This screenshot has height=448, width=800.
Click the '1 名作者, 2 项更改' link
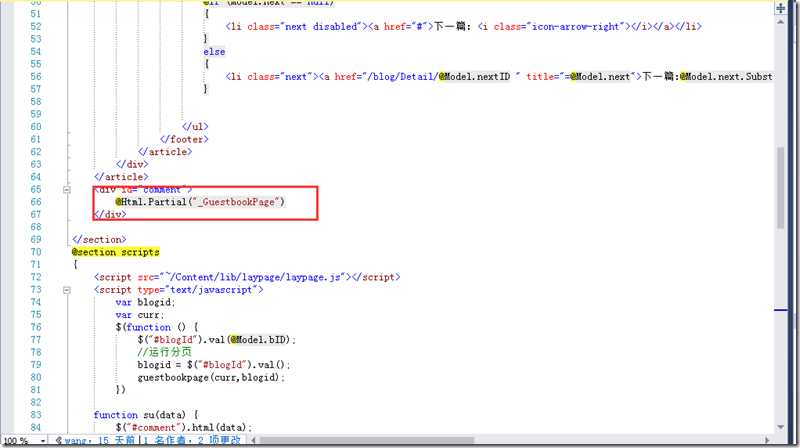(x=191, y=440)
